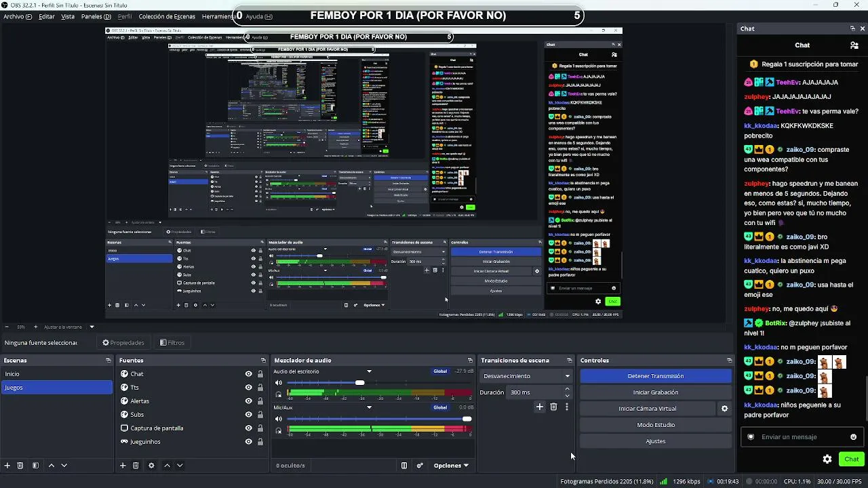Viewport: 868px width, 488px height.
Task: Click Iniciar Cámara Virtual button
Action: point(648,409)
